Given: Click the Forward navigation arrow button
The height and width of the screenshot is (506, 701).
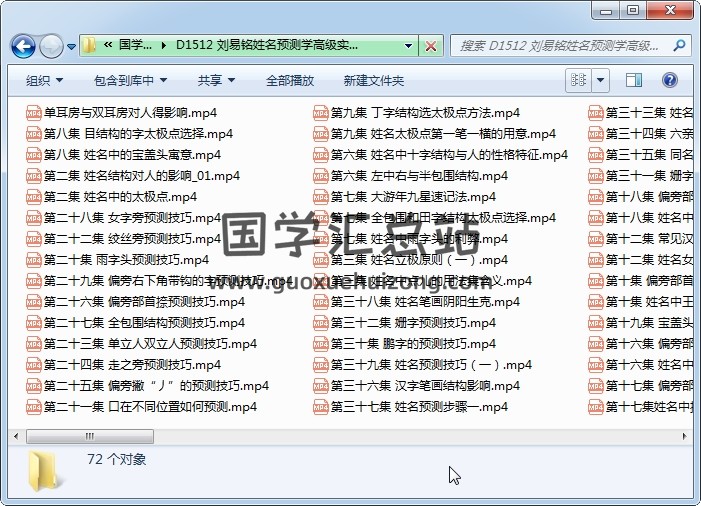Looking at the screenshot, I should (x=51, y=46).
